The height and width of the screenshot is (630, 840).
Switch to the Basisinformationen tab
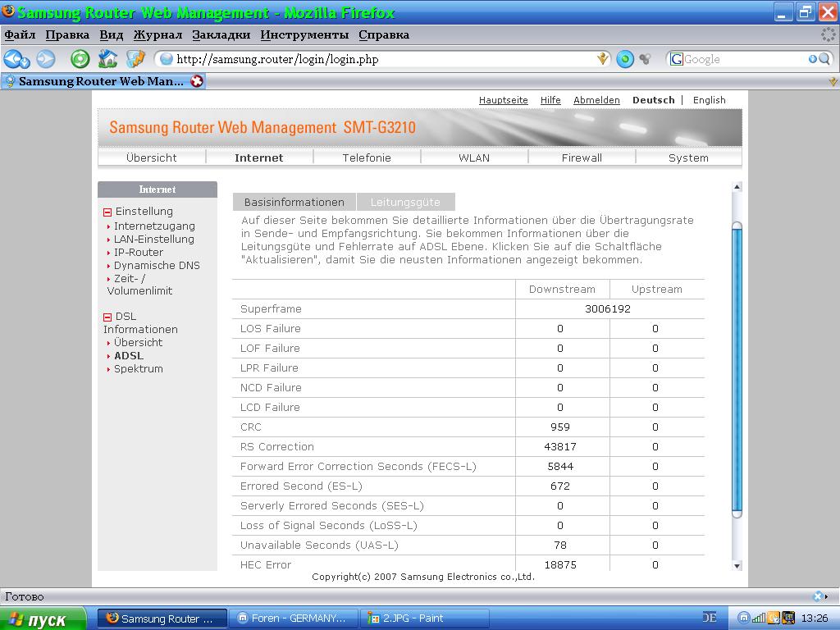pos(294,202)
